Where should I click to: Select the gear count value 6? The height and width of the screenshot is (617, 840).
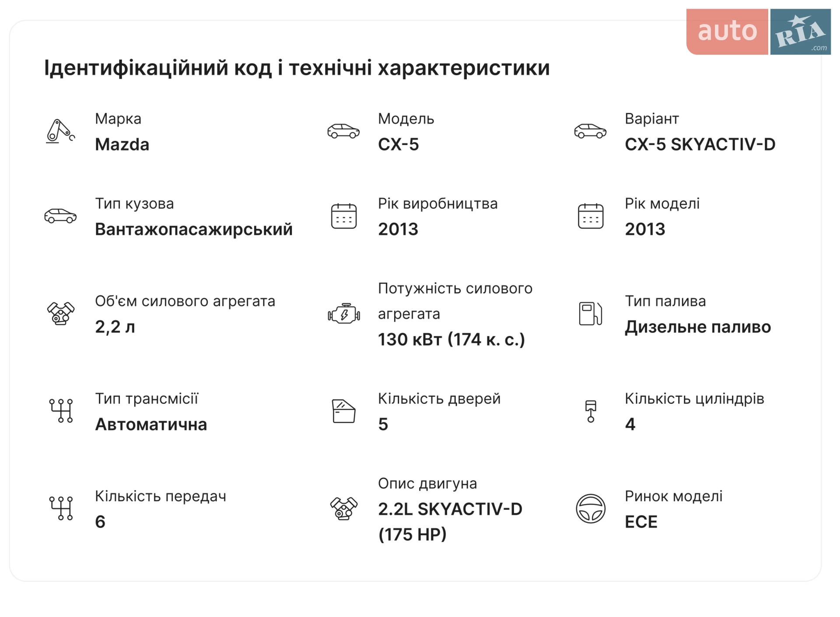pyautogui.click(x=100, y=522)
